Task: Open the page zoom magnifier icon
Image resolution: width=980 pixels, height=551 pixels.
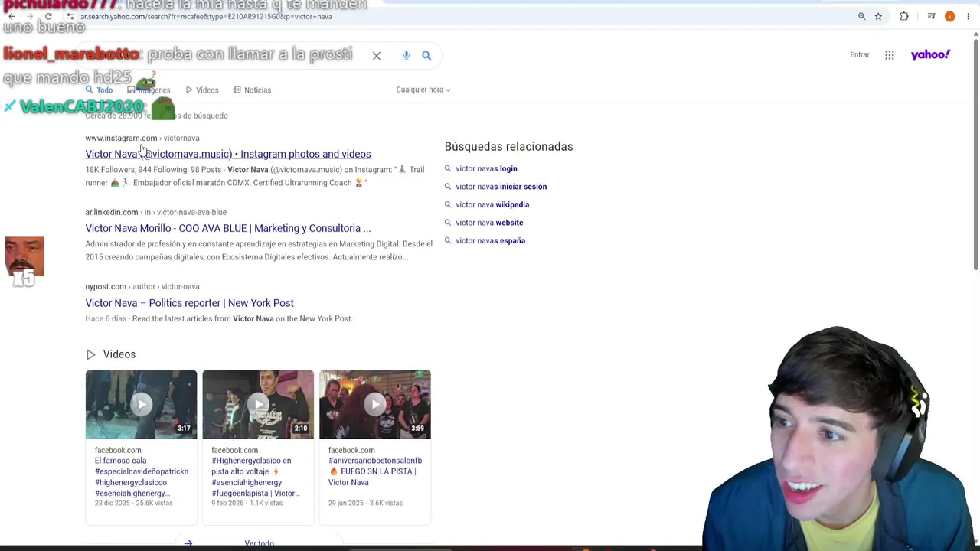Action: click(x=861, y=16)
